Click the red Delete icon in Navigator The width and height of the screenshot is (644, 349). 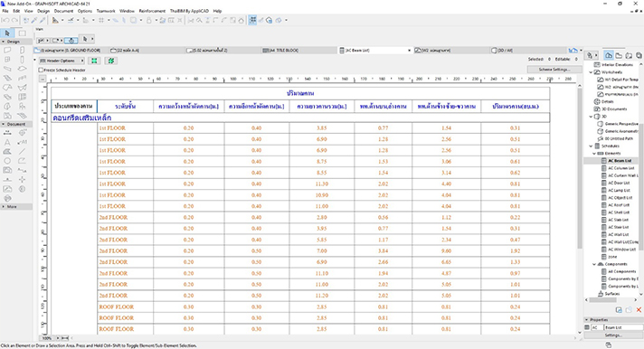639,310
